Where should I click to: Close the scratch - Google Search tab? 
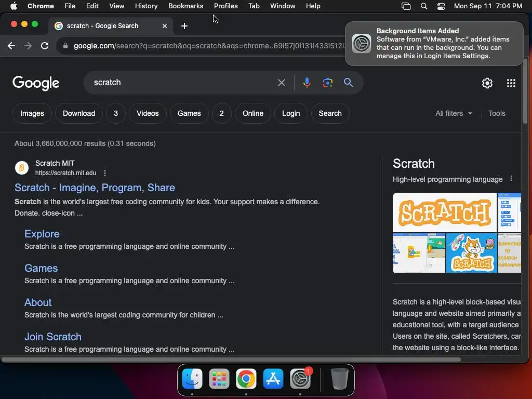click(x=165, y=26)
